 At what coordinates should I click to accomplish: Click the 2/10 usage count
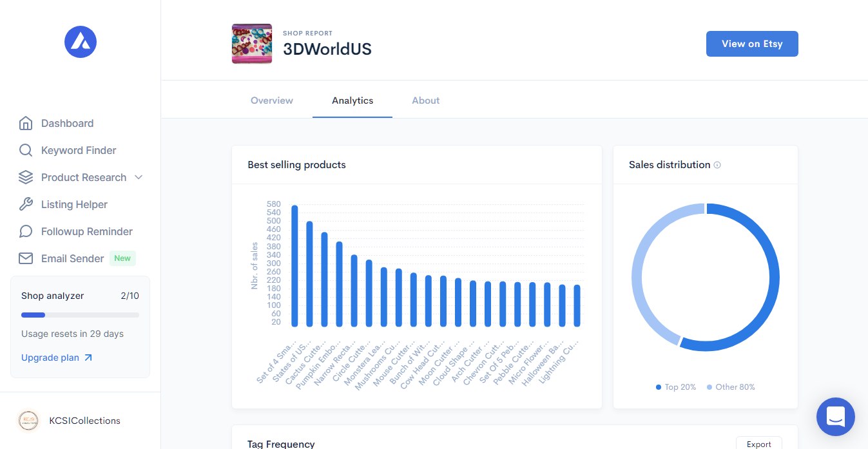(x=130, y=296)
